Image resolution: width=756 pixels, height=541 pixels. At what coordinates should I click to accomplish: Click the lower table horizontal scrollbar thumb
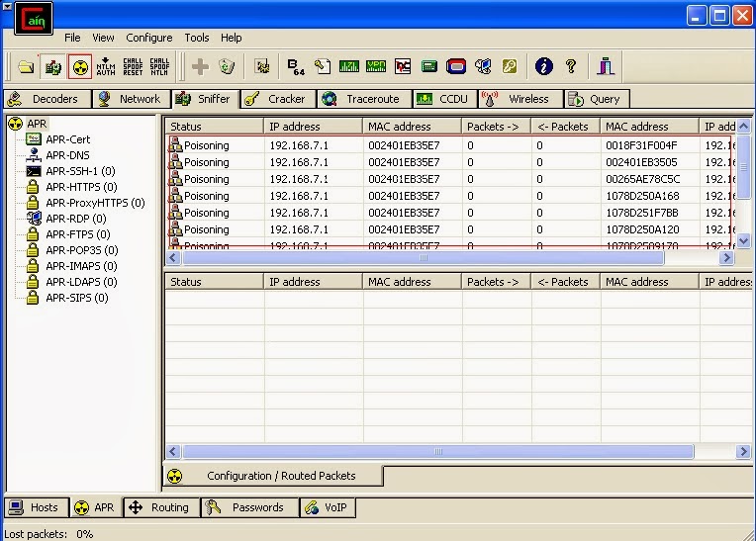click(438, 452)
